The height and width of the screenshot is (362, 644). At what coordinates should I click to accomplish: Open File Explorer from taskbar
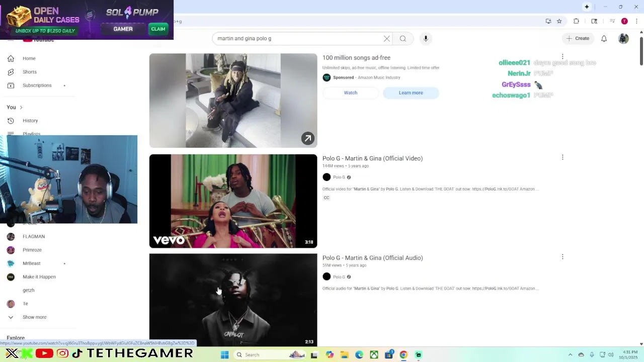point(344,355)
